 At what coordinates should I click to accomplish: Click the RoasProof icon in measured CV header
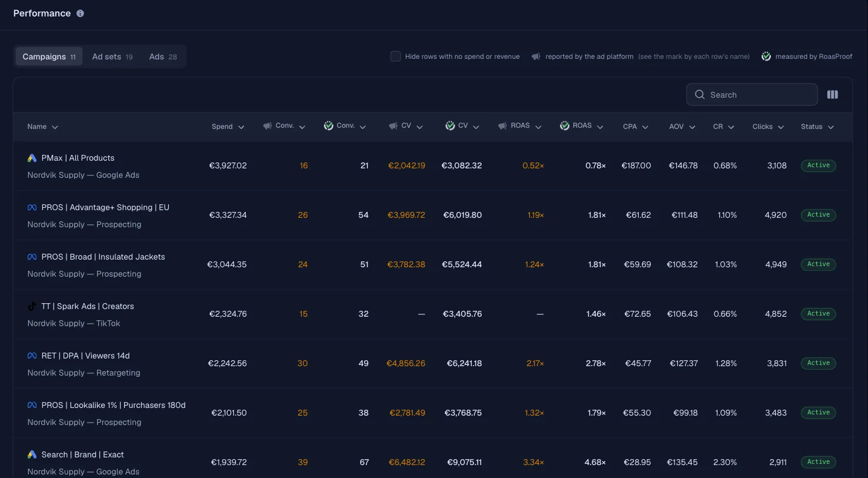pyautogui.click(x=450, y=126)
